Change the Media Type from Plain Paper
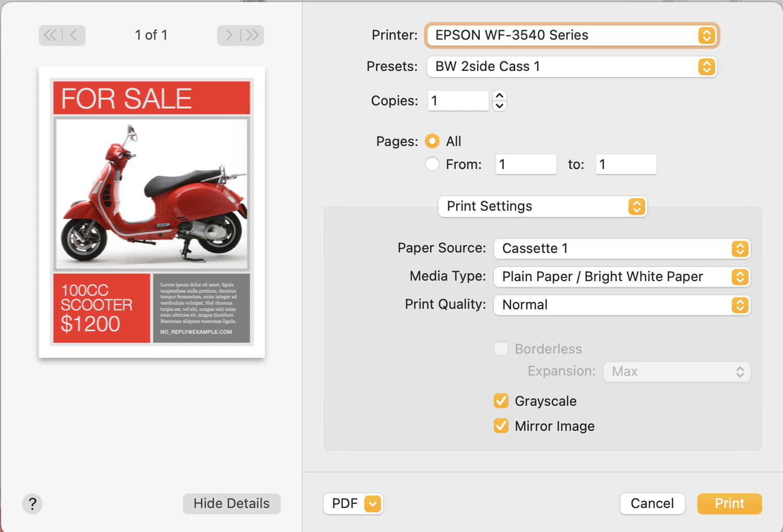This screenshot has width=783, height=532. click(x=622, y=277)
